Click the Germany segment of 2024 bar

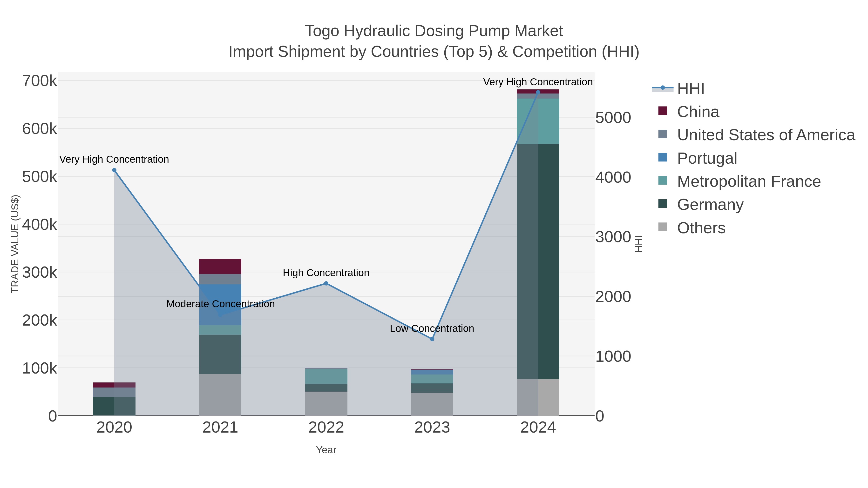point(538,262)
